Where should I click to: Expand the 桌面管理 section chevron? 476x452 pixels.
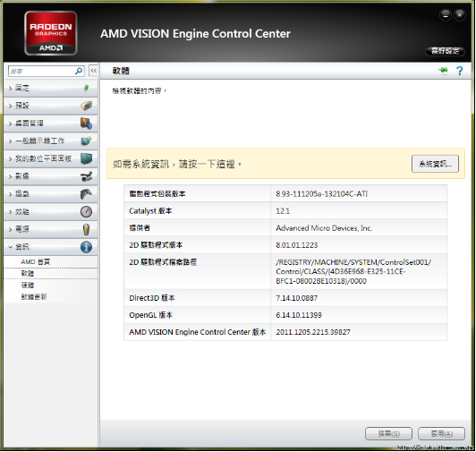coord(11,124)
